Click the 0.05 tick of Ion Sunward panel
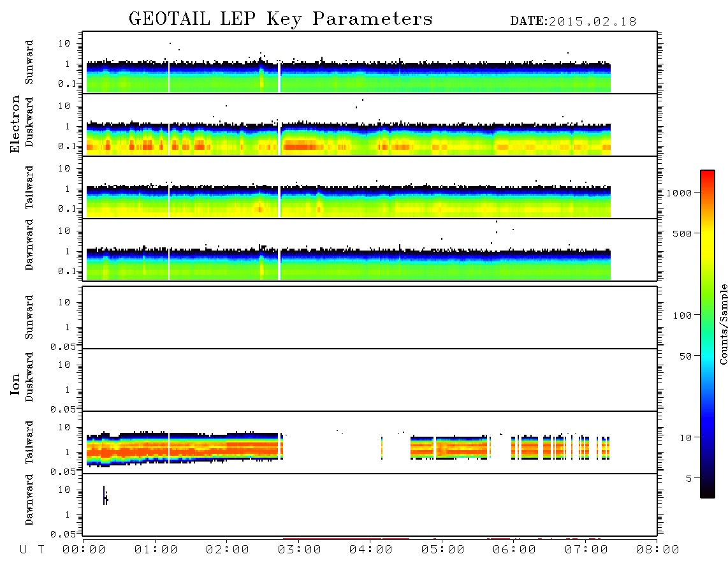This screenshot has width=728, height=561. 62,347
